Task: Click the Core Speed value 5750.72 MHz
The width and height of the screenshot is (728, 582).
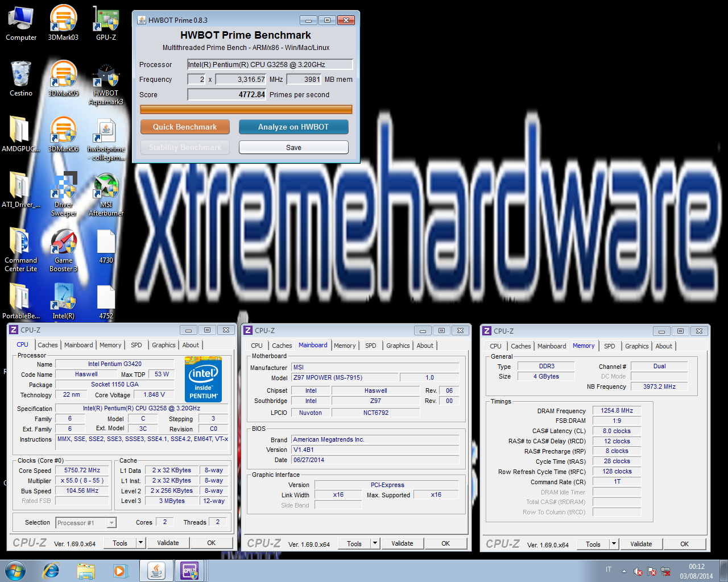Action: tap(82, 471)
